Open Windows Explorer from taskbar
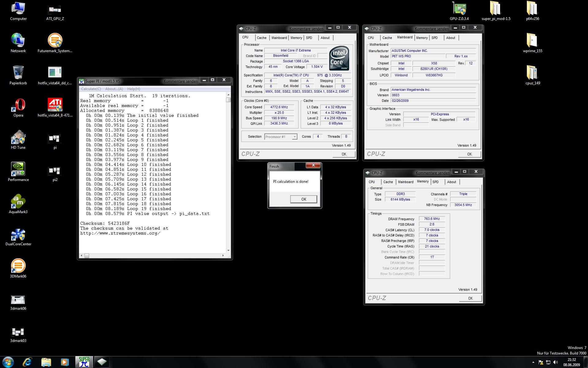The image size is (588, 368). 46,362
